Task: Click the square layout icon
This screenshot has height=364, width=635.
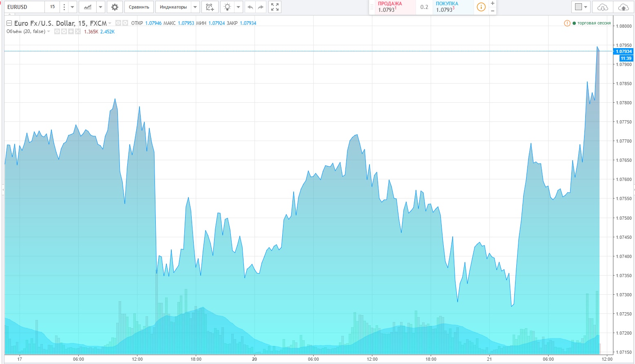Action: click(x=578, y=7)
